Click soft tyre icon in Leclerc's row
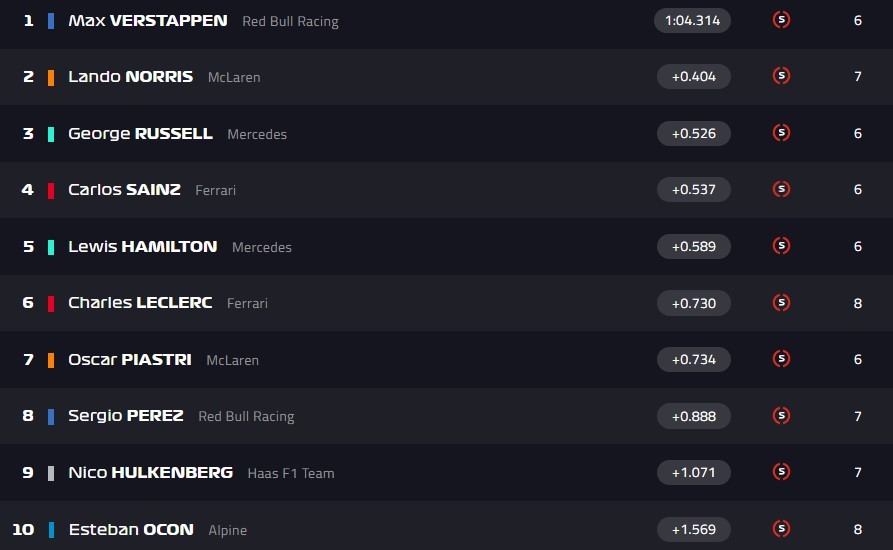The height and width of the screenshot is (550, 893). 782,302
